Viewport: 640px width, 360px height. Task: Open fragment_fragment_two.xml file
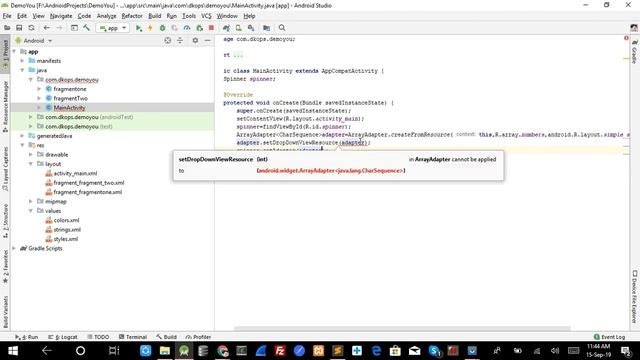89,183
